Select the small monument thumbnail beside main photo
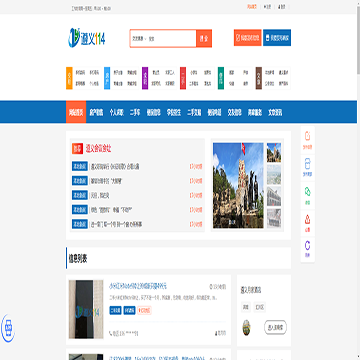360x360 pixels. click(x=274, y=153)
